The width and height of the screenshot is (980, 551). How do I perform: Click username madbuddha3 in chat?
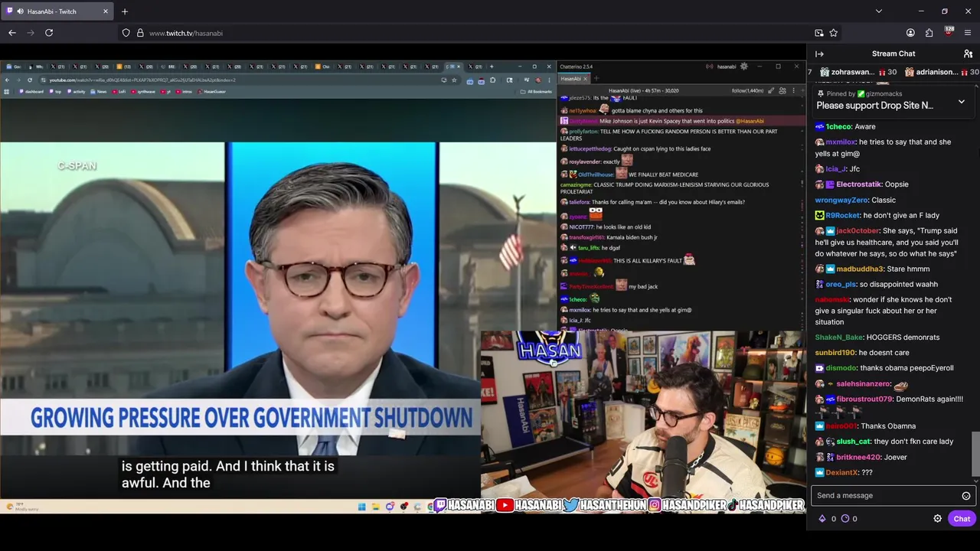click(x=860, y=269)
